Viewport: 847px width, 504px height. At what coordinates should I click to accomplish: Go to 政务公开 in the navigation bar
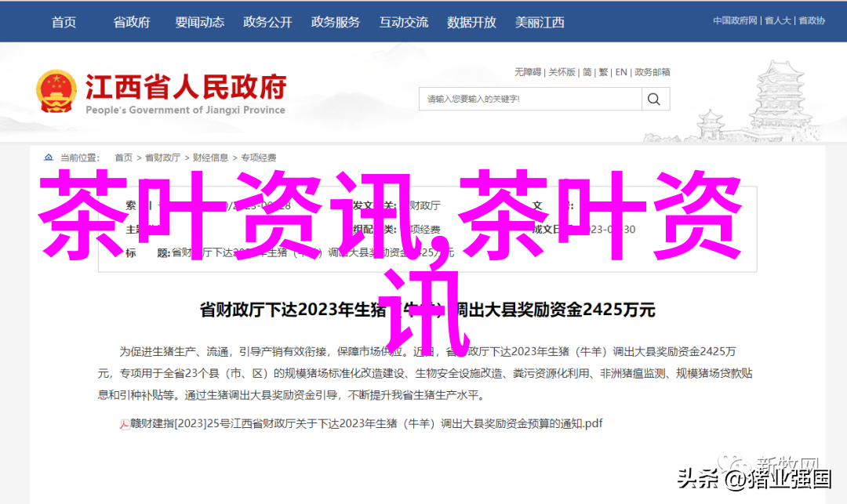point(267,22)
